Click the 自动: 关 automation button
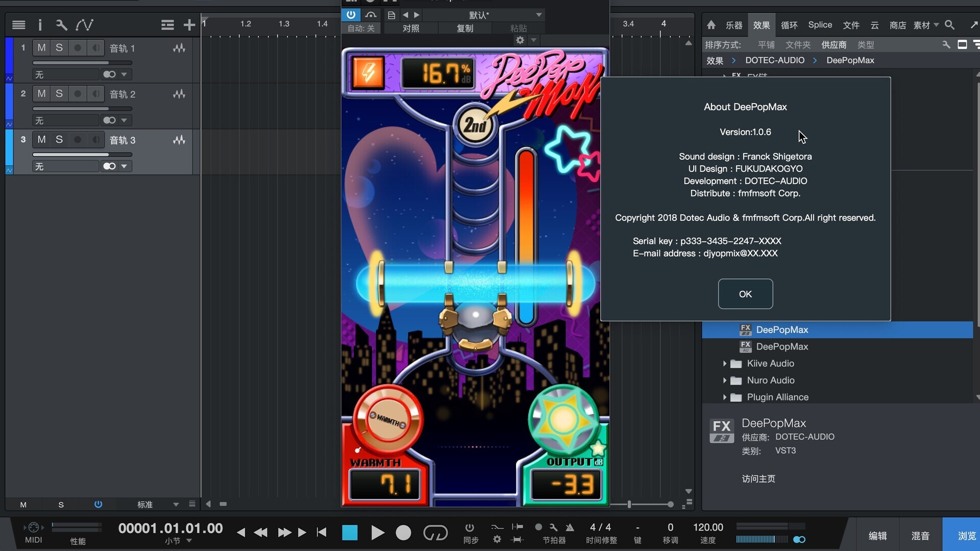980x551 pixels. (361, 28)
